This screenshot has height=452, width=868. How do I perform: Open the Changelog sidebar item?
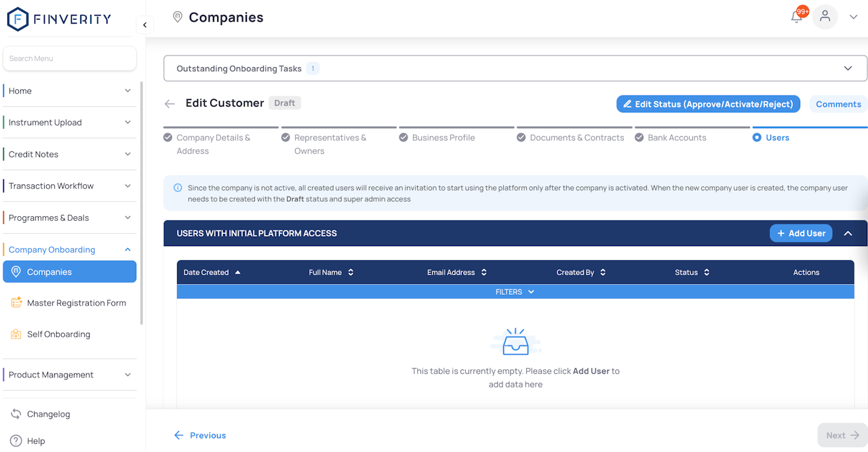pos(48,414)
